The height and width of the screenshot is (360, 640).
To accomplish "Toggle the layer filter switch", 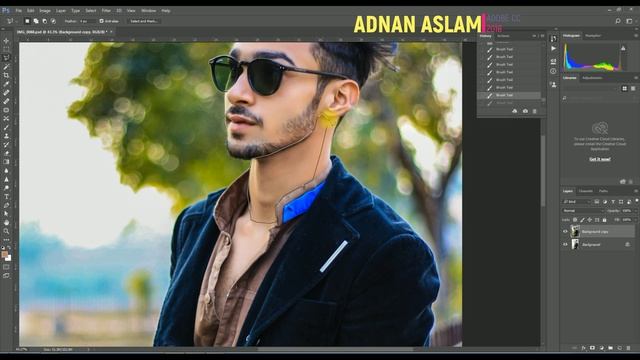I will coord(636,200).
